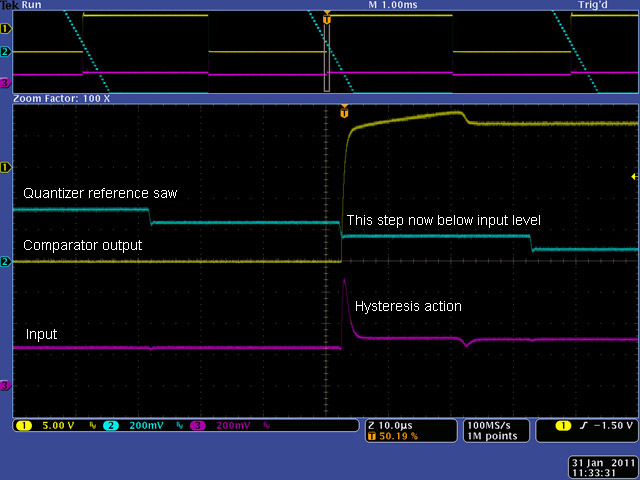The width and height of the screenshot is (640, 480).
Task: Click the M 1.00ms main timebase label
Action: 394,5
